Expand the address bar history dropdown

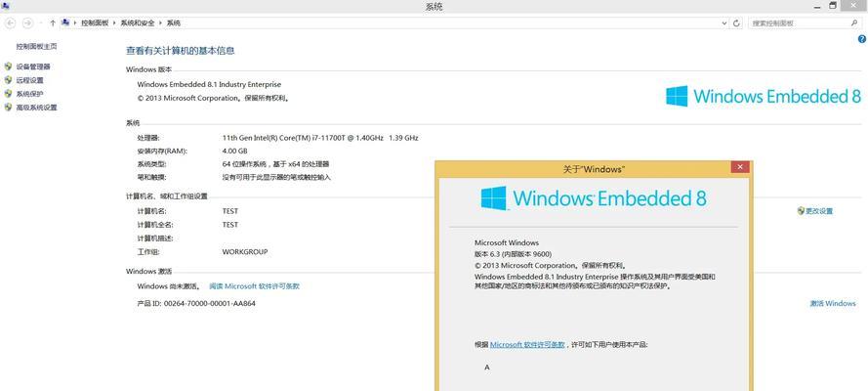click(x=724, y=23)
